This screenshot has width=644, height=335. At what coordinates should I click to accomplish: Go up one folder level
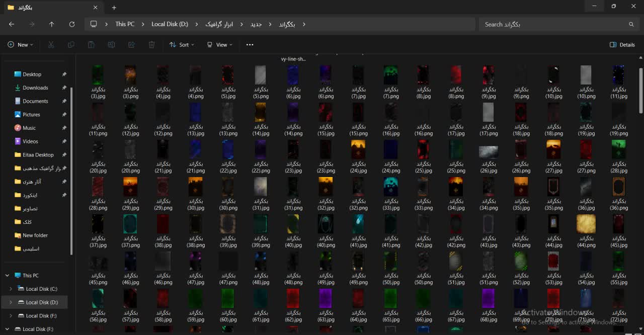[51, 24]
